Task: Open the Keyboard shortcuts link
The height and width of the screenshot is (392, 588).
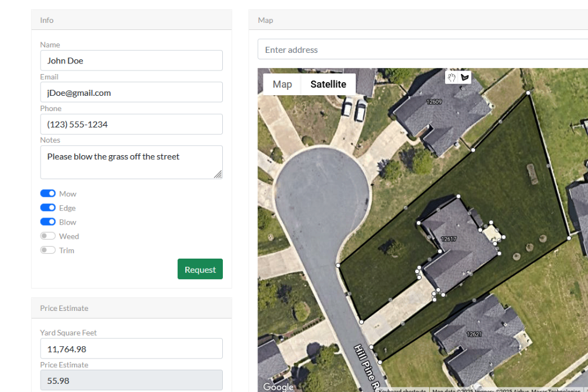Action: [402, 390]
